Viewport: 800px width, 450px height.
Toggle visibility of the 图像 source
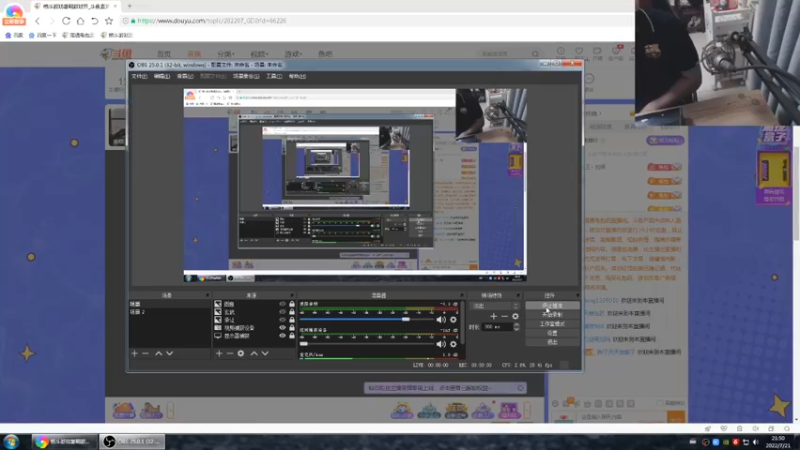pyautogui.click(x=282, y=304)
